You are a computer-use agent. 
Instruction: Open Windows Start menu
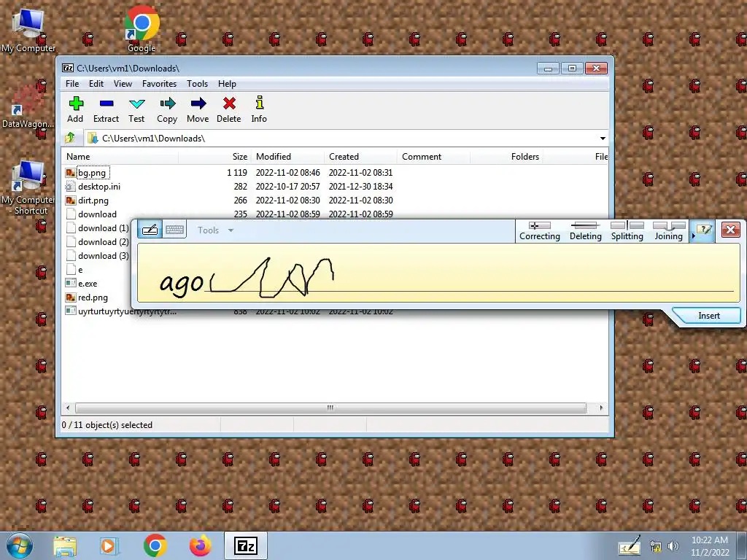coord(19,545)
